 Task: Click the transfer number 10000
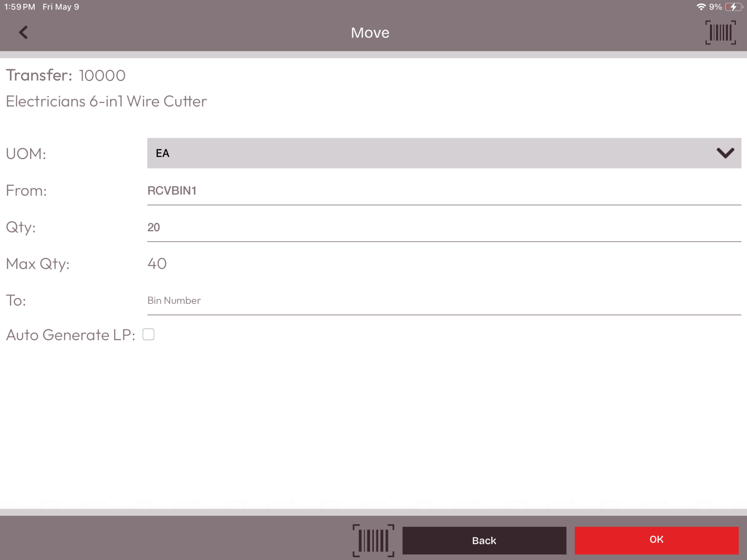pos(102,75)
